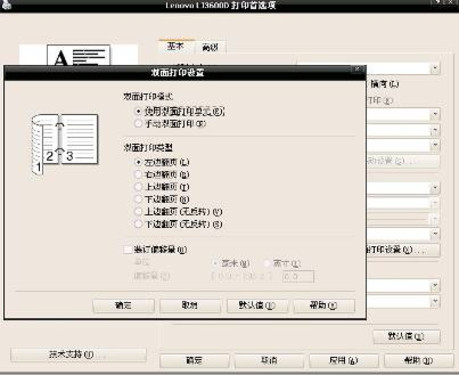Confirm duplex settings with 确定 button
The width and height of the screenshot is (459, 375).
tap(123, 305)
